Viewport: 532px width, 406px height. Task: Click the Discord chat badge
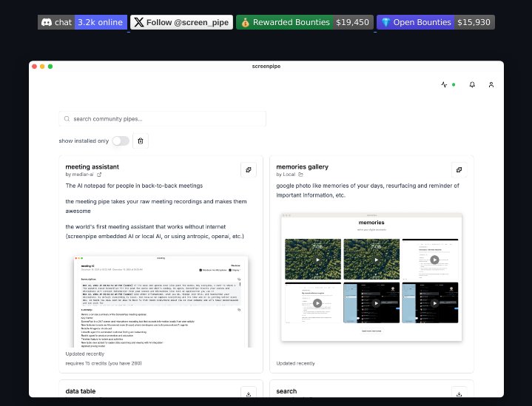[82, 22]
